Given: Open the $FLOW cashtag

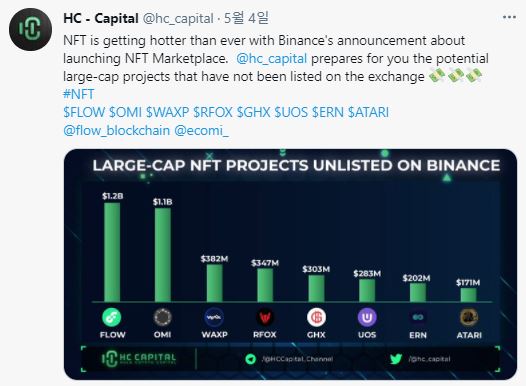Looking at the screenshot, I should pos(84,112).
